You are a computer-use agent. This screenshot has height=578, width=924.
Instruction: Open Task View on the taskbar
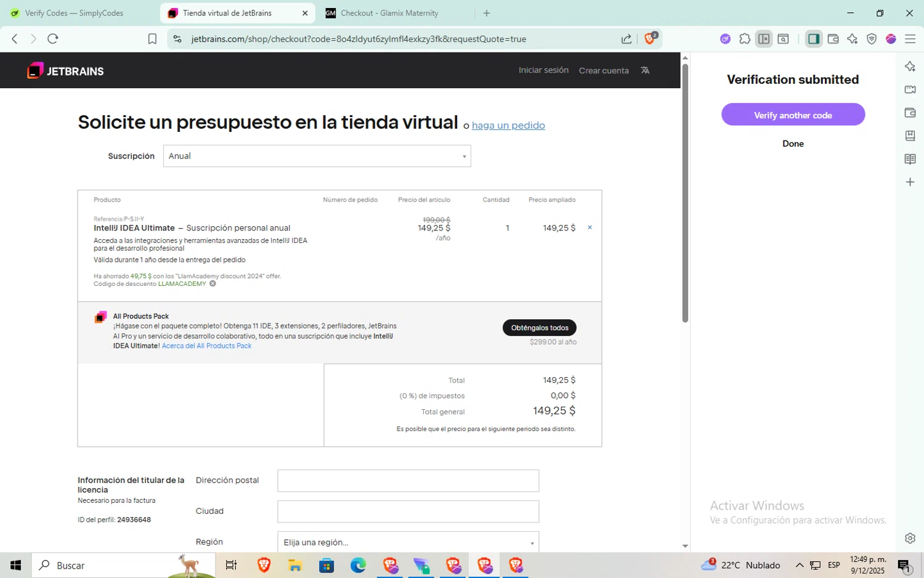point(232,565)
